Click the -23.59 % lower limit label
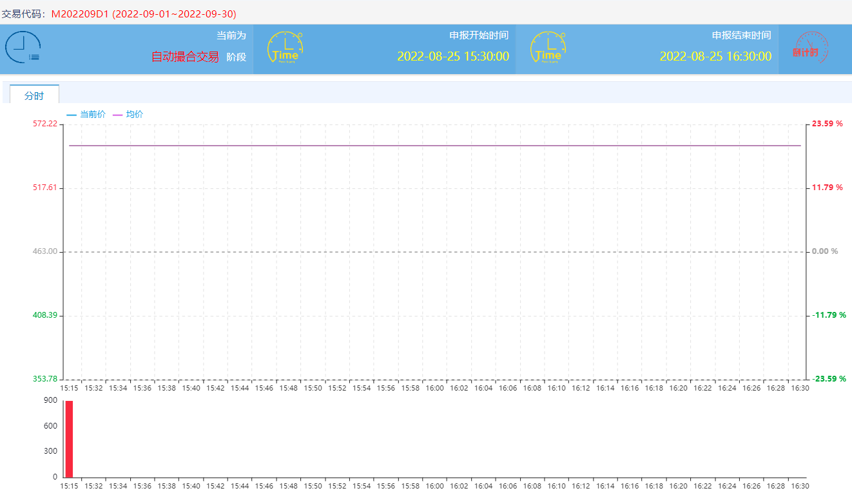 coord(828,379)
